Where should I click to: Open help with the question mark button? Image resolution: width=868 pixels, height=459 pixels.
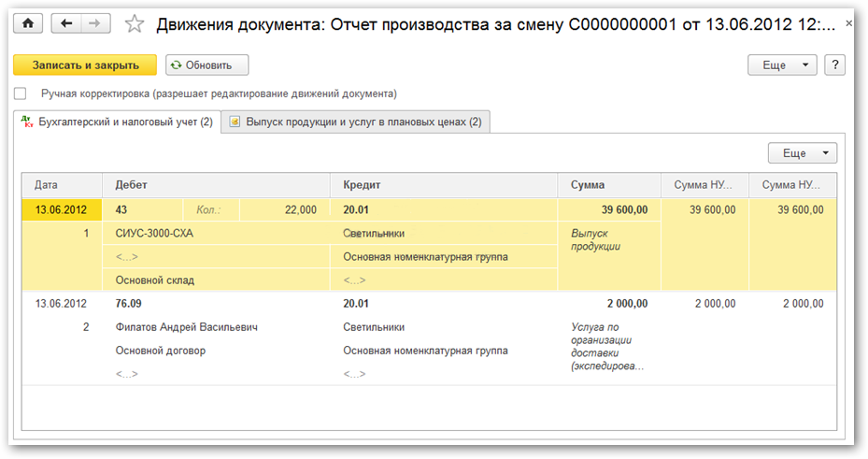click(x=835, y=65)
